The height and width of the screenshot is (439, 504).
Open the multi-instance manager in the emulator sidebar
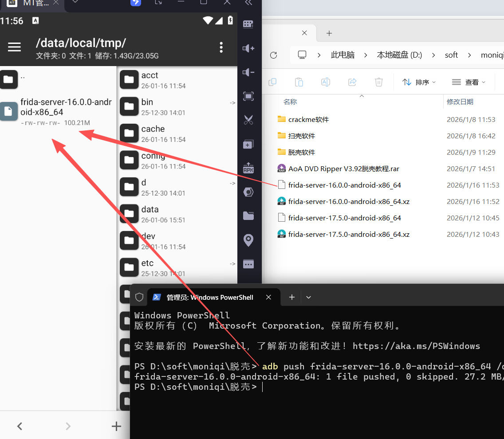click(x=248, y=144)
